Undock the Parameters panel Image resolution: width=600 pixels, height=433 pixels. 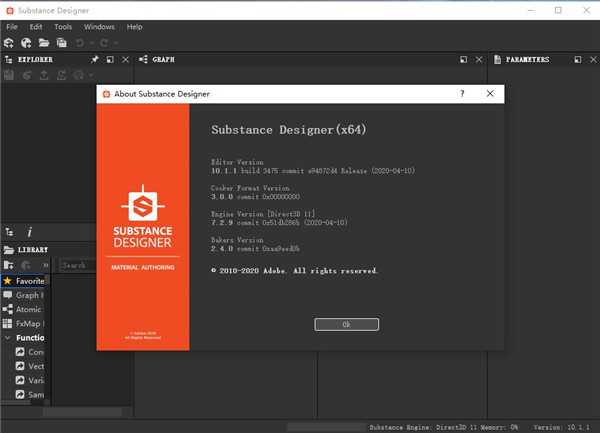pos(578,60)
